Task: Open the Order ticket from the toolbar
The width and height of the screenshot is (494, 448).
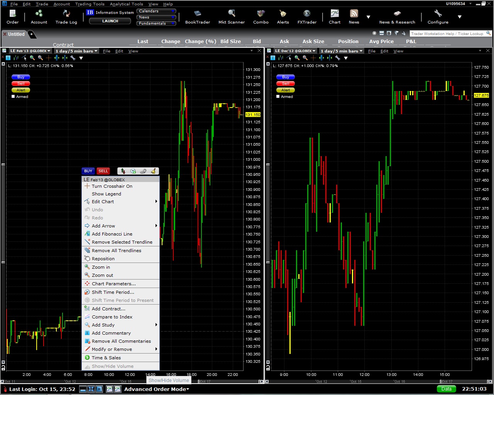Action: pos(13,17)
